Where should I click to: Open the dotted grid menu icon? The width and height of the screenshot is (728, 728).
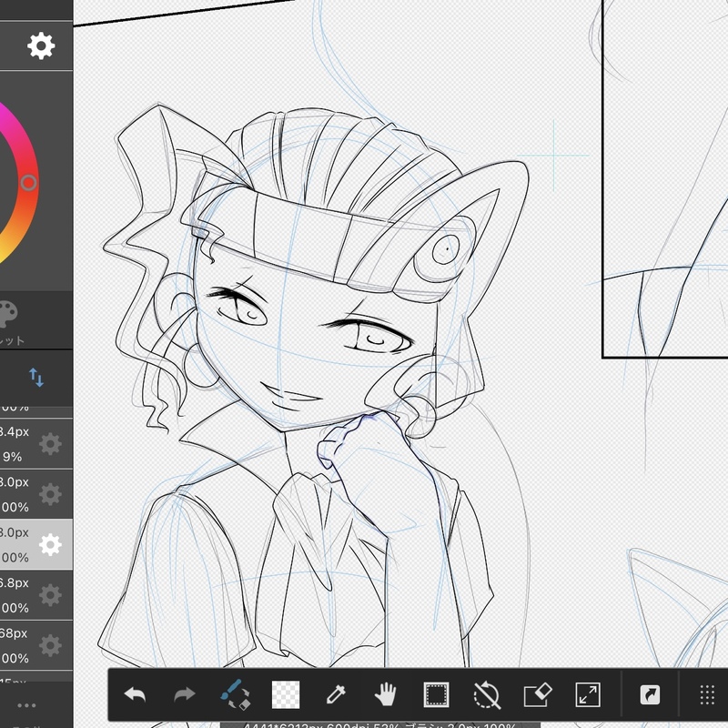(x=707, y=694)
